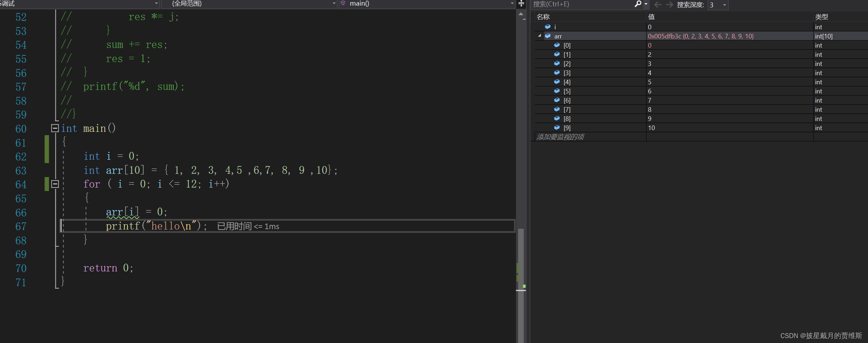868x343 pixels.
Task: Click line number 64 in gutter
Action: (21, 184)
